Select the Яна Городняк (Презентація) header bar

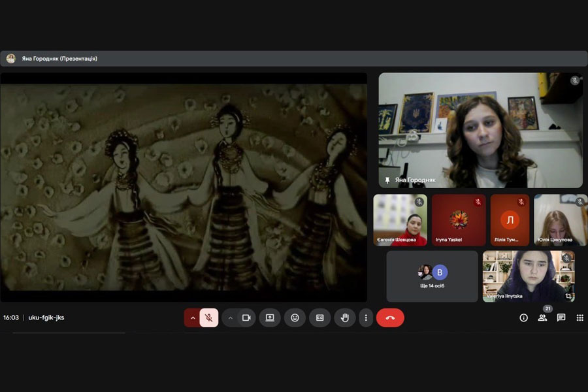(294, 58)
